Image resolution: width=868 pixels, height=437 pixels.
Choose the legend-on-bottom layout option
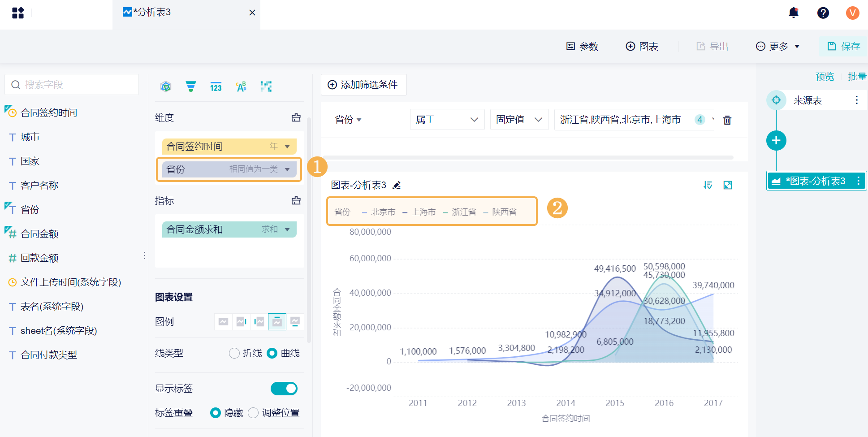click(295, 321)
